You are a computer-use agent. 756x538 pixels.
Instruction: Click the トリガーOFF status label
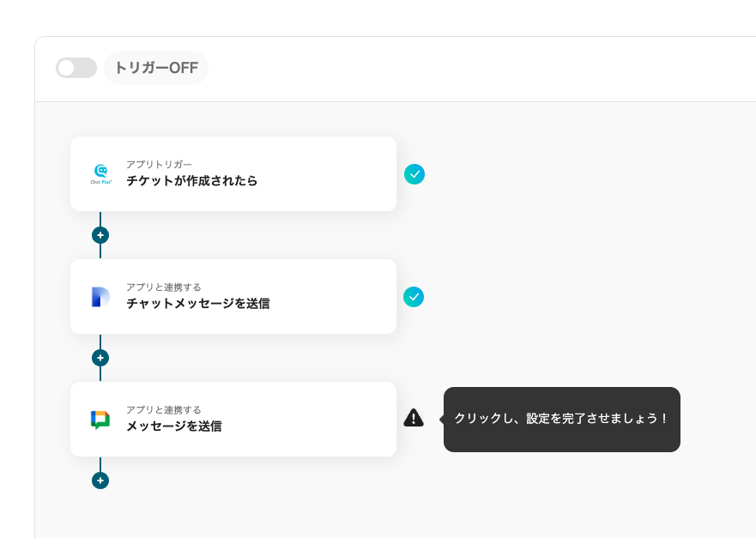pos(156,68)
